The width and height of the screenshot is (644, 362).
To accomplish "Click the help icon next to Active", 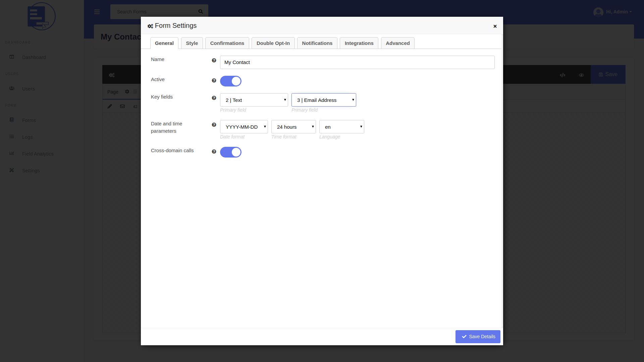I will pos(214,80).
